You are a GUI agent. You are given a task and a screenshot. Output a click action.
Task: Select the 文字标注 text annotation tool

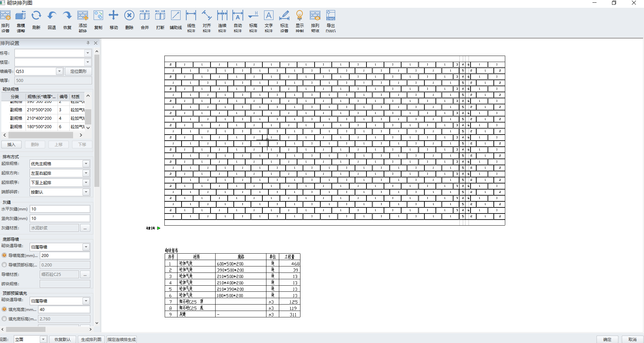[269, 21]
